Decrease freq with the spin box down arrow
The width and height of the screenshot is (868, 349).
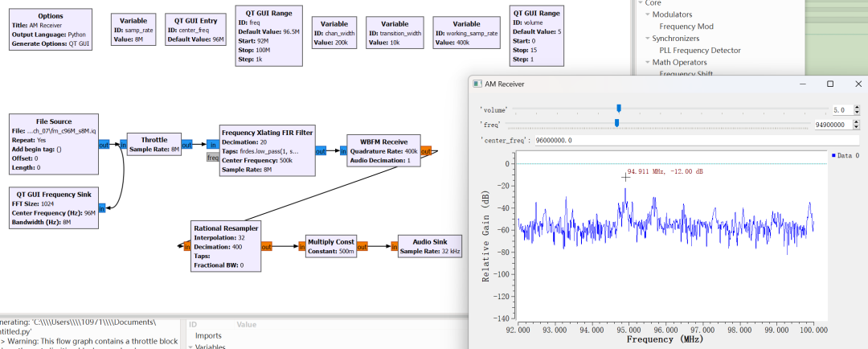(857, 127)
